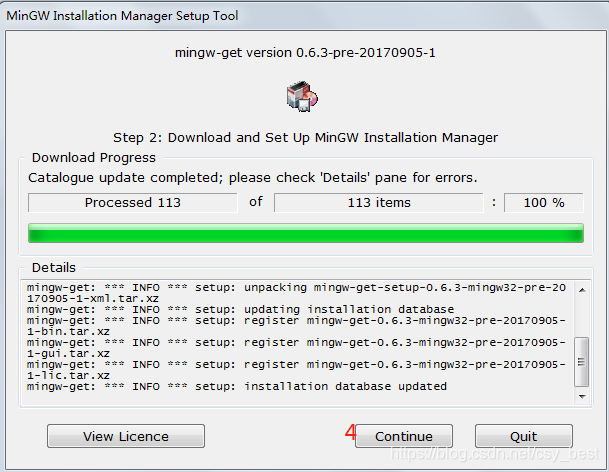Click the green download progress bar

(306, 233)
